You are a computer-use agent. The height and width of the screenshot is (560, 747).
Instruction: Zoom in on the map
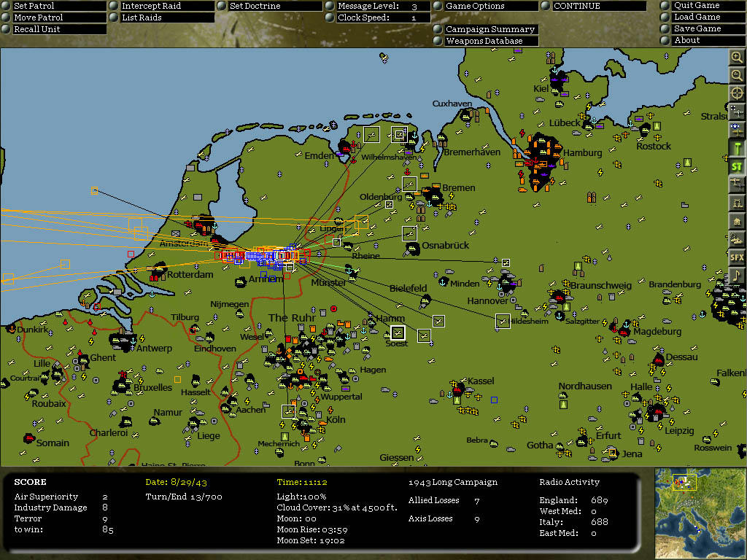[737, 58]
